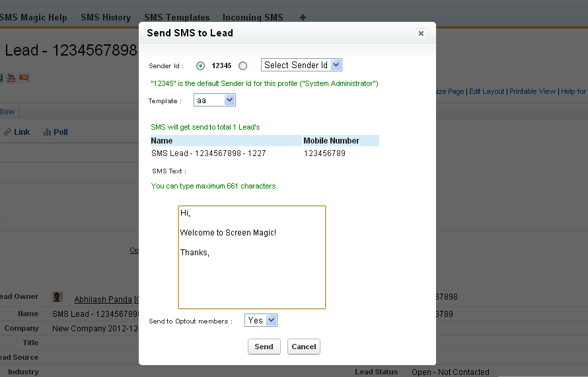This screenshot has width=588, height=377.
Task: Click the Link chain icon in feed
Action: [x=7, y=132]
